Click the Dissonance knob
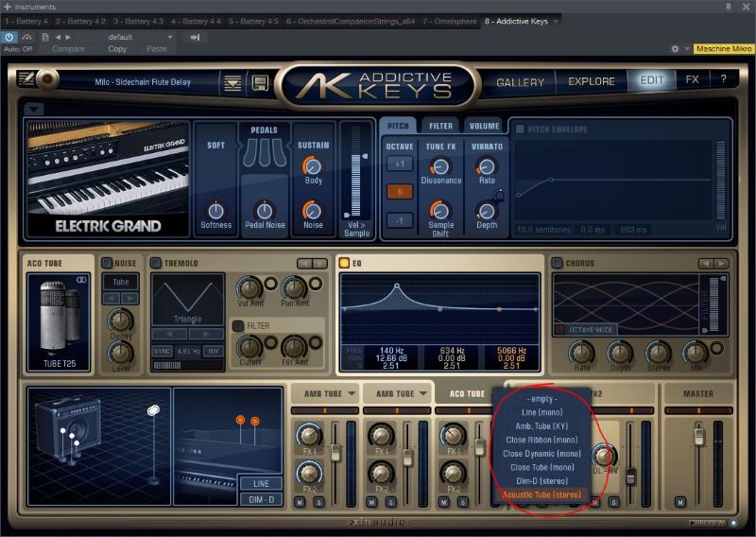 (x=440, y=166)
